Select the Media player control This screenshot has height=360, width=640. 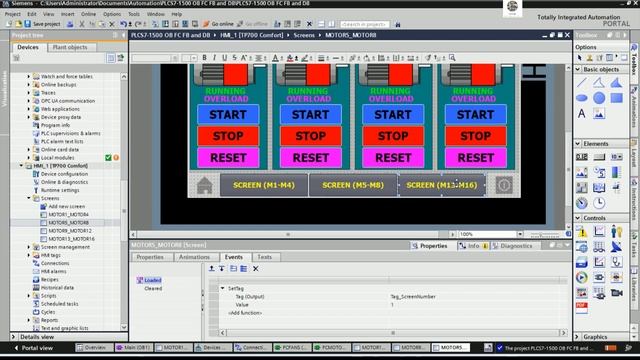582,278
